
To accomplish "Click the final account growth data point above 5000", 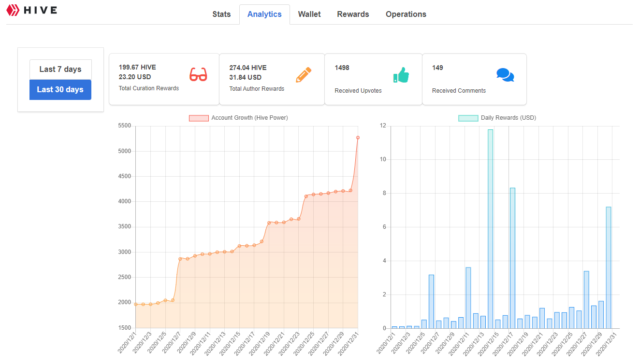I will 358,138.
